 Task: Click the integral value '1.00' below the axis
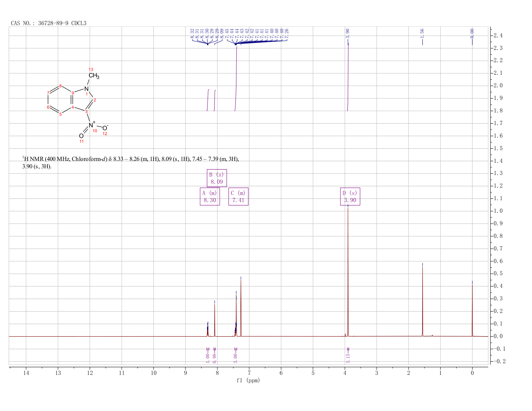click(208, 358)
